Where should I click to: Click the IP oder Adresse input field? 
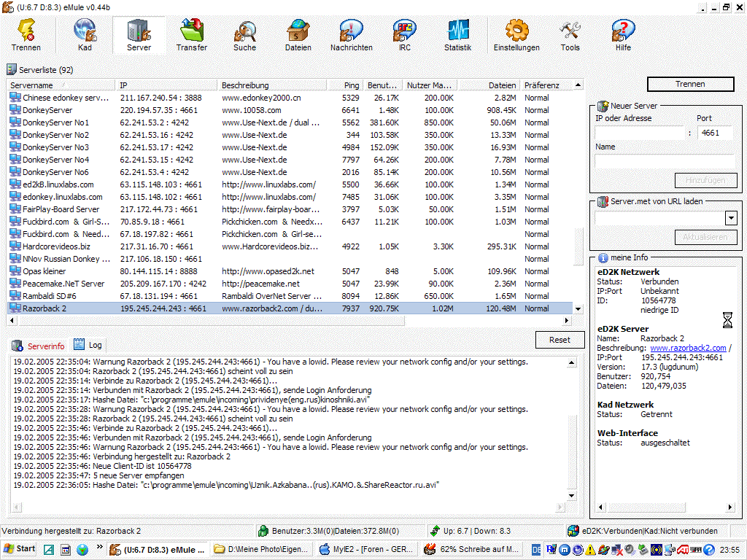click(639, 133)
